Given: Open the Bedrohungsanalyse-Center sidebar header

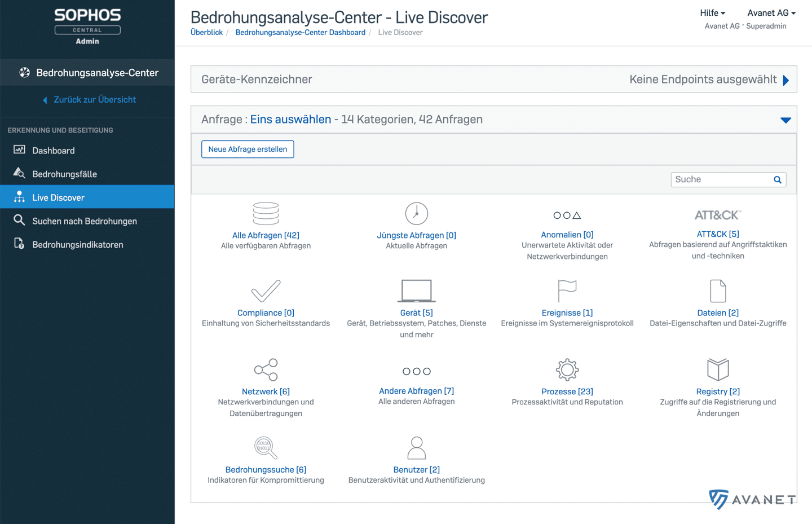Looking at the screenshot, I should pyautogui.click(x=87, y=72).
